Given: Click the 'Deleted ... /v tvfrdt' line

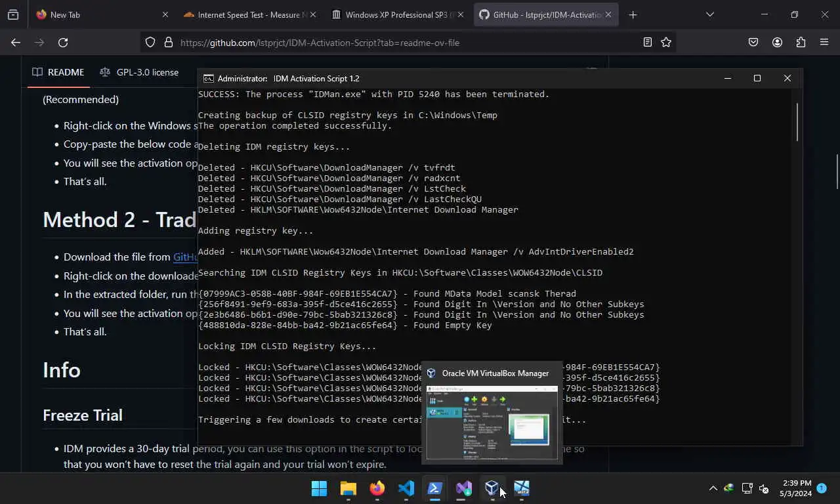Looking at the screenshot, I should coord(326,167).
